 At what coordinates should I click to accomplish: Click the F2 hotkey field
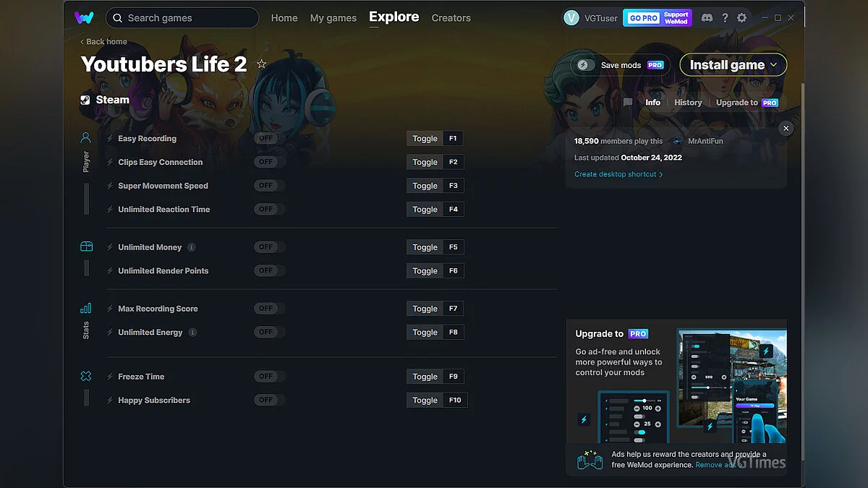(453, 162)
